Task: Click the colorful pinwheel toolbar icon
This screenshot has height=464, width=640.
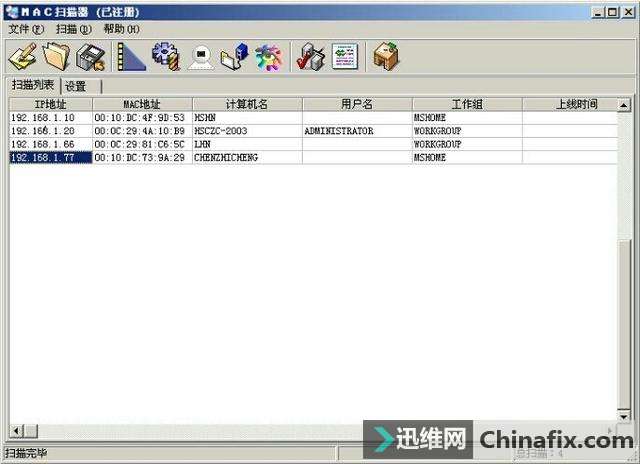Action: (268, 56)
